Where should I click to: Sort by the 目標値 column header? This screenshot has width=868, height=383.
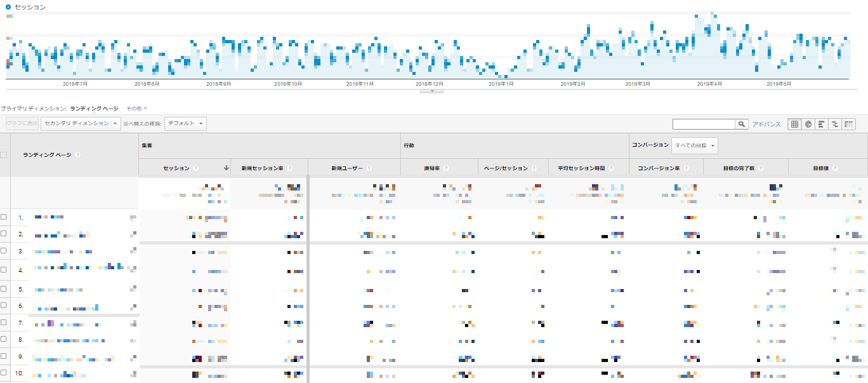coord(821,168)
